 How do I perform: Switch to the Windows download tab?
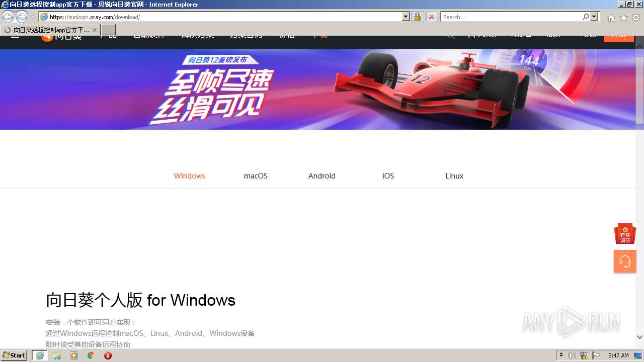[190, 176]
